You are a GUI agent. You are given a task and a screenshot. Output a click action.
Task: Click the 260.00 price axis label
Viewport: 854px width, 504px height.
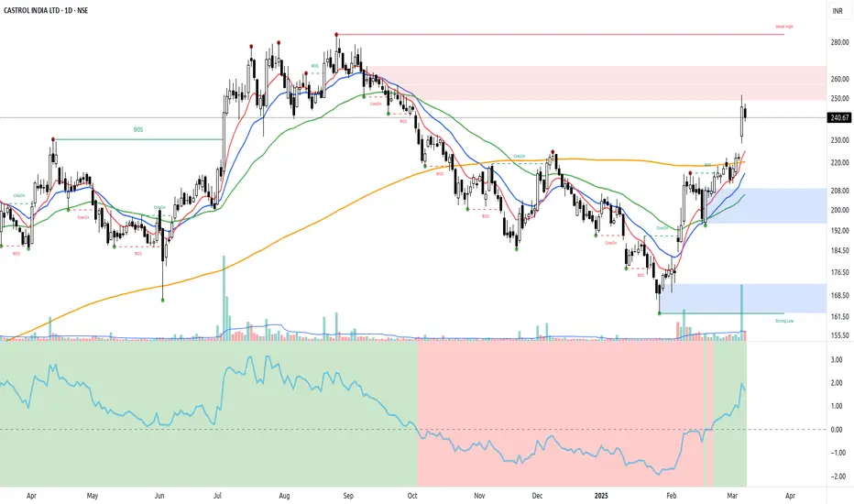[840, 79]
